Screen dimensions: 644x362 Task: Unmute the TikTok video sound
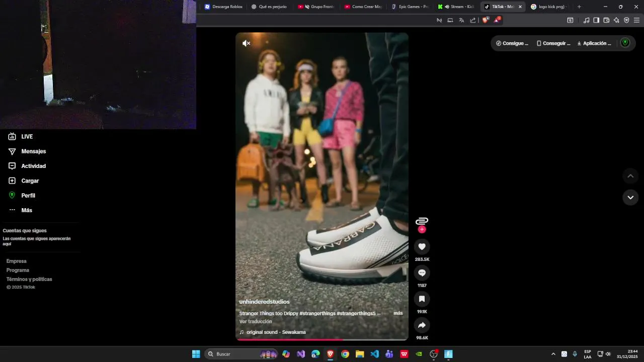click(x=246, y=43)
